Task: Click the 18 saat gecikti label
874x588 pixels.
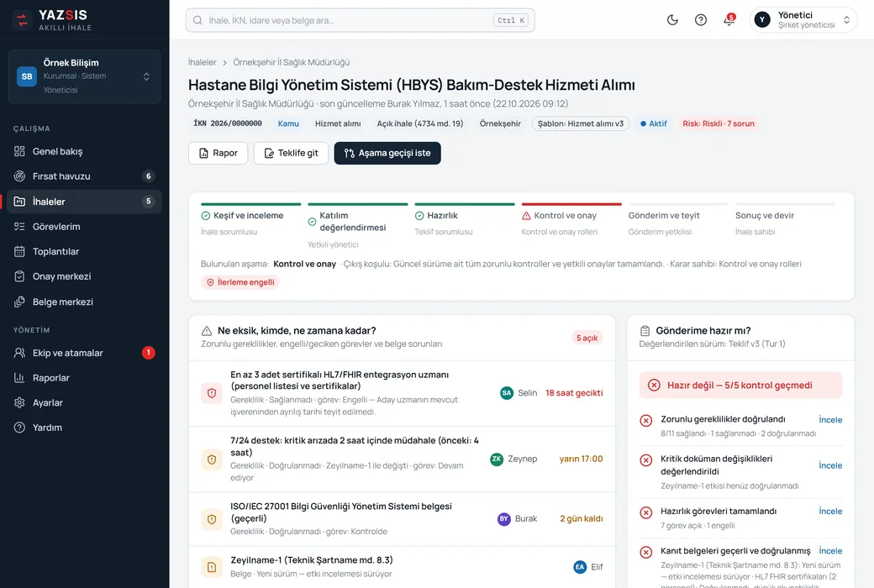Action: pyautogui.click(x=574, y=393)
